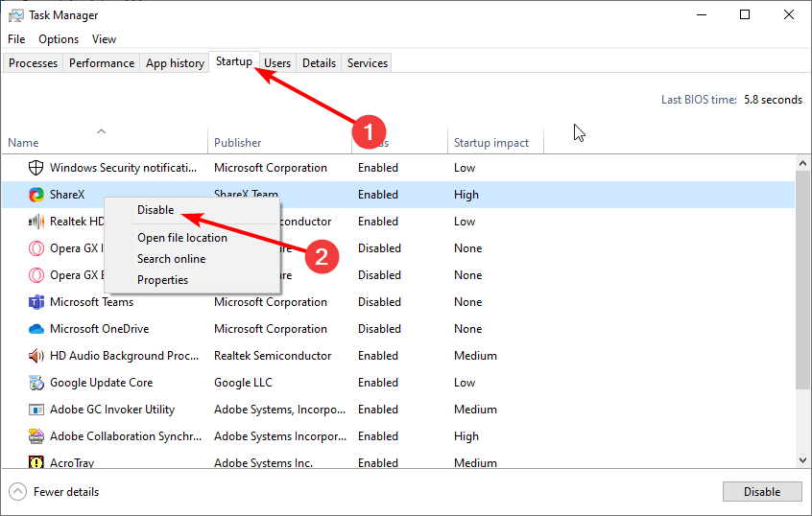Choose Open file location in context menu

click(x=182, y=238)
